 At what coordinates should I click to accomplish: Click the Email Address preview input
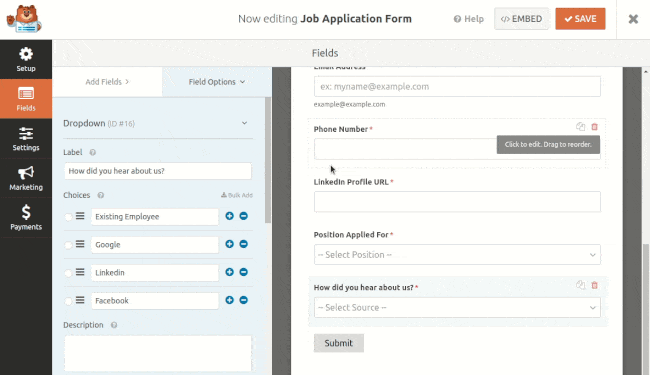(x=457, y=87)
